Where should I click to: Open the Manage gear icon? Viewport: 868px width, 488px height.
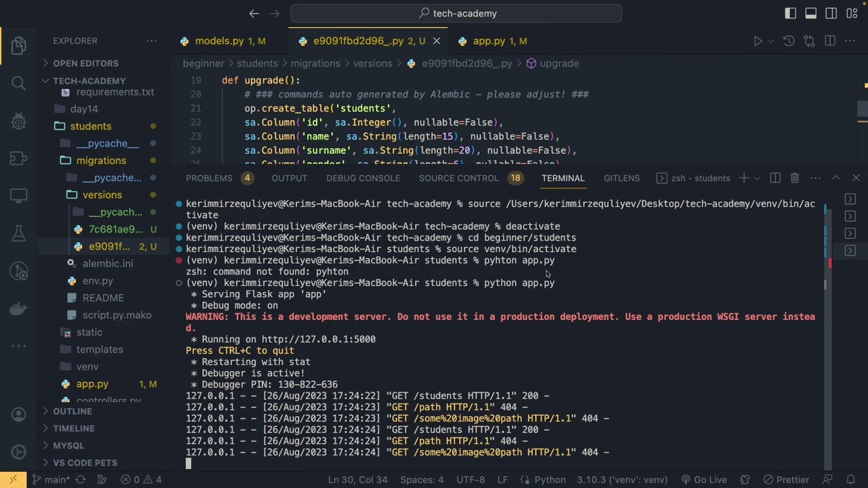coord(18,451)
